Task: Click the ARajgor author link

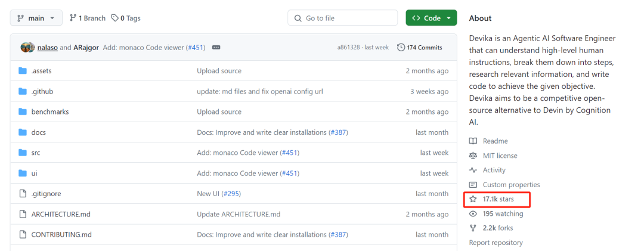Action: coord(86,47)
